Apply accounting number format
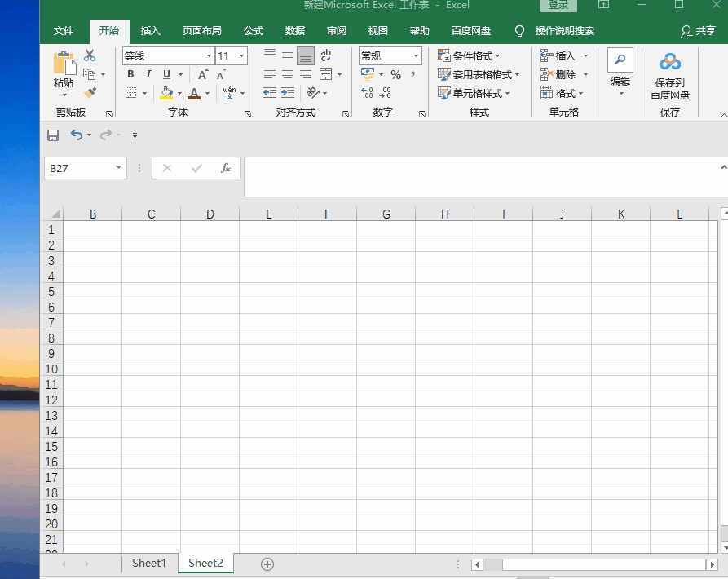The image size is (728, 579). [x=368, y=74]
